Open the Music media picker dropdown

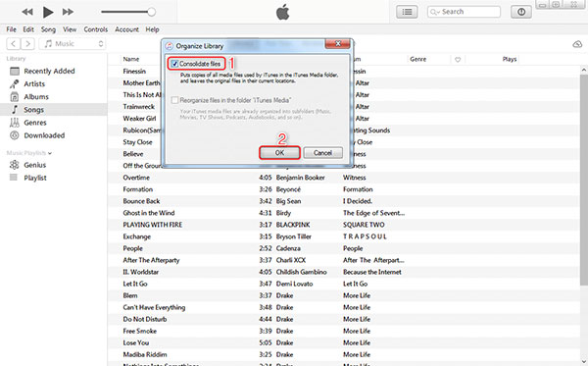click(72, 44)
